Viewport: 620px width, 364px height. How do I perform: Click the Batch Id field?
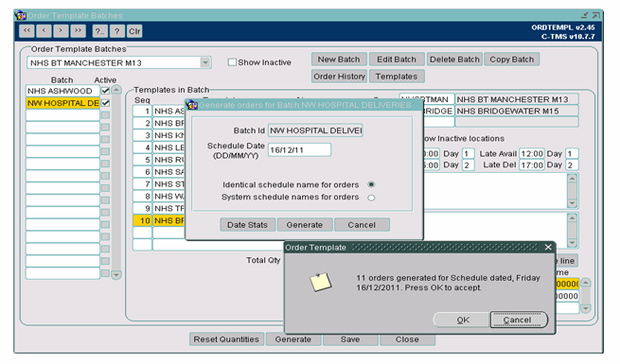click(315, 130)
